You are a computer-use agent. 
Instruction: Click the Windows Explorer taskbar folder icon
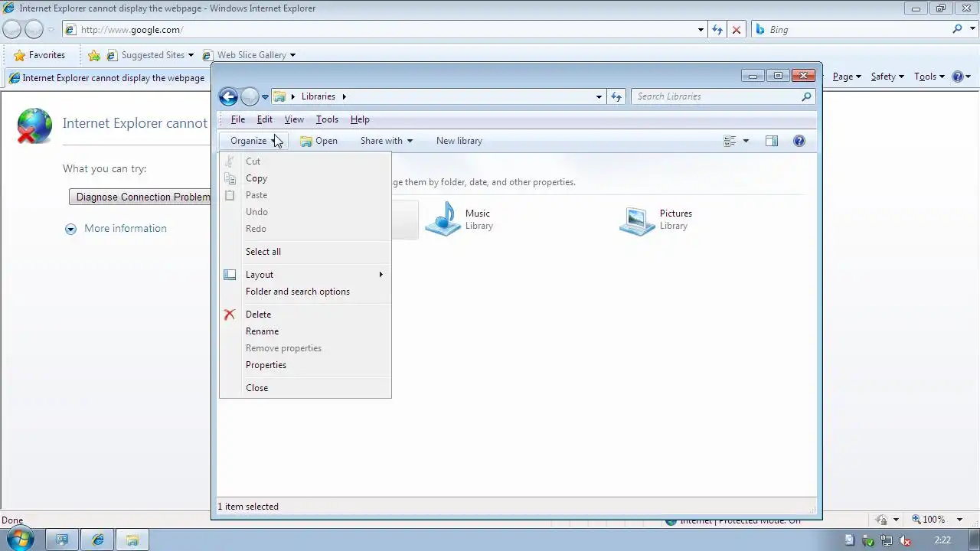tap(132, 540)
